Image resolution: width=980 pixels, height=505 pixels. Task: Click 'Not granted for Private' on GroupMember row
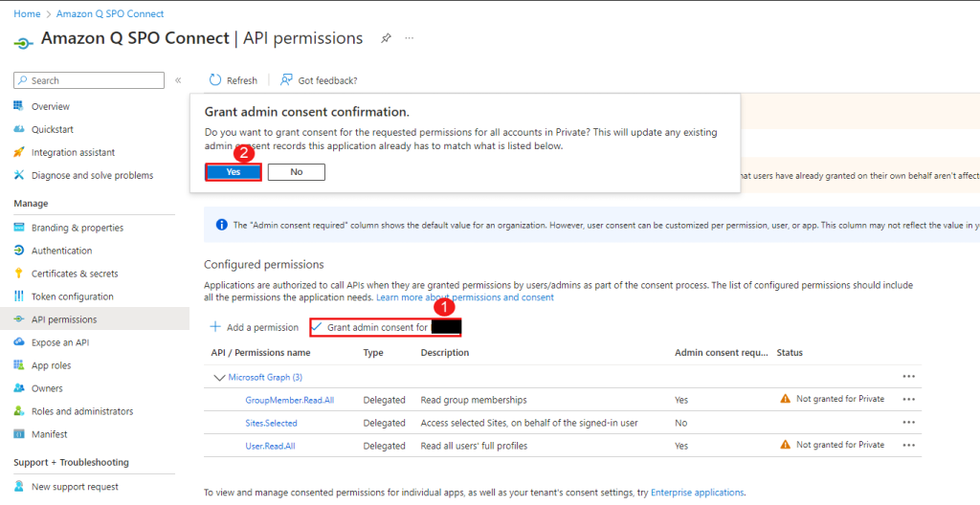coord(840,399)
